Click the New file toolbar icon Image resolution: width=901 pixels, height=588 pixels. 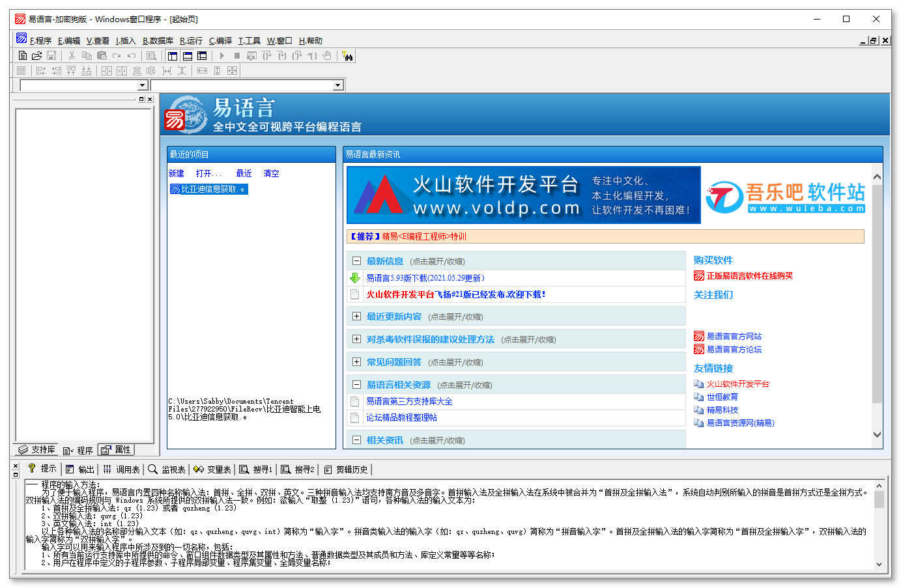tap(23, 56)
